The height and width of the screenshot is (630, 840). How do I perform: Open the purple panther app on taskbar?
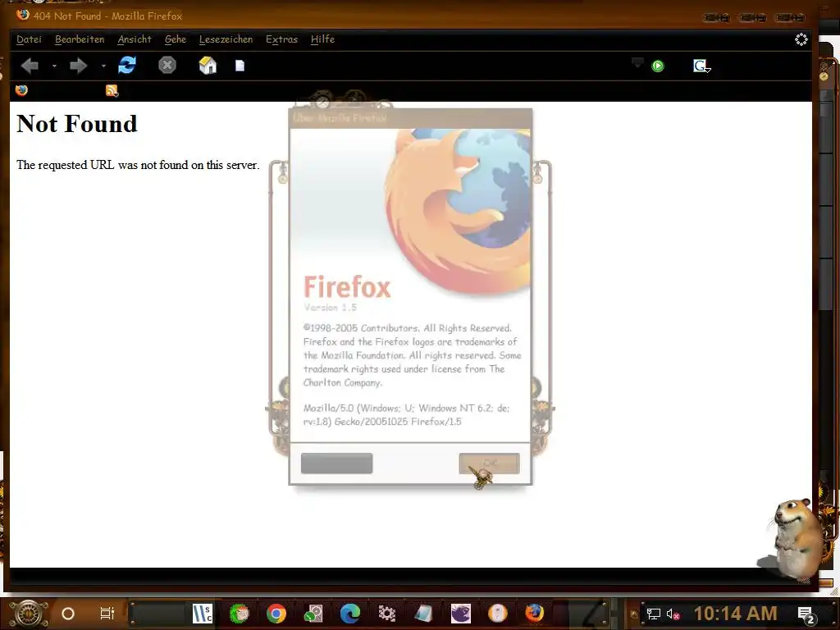pyautogui.click(x=461, y=614)
